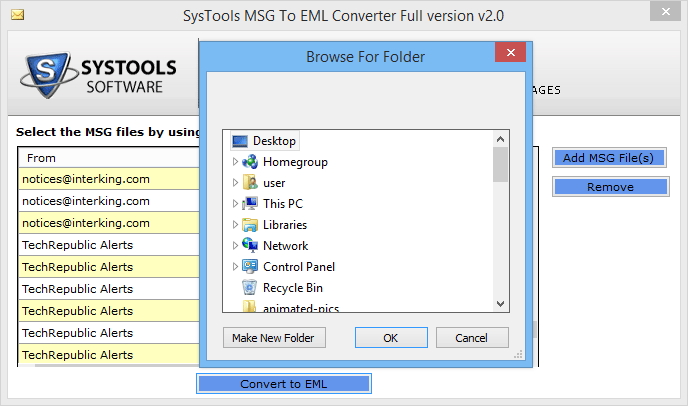
Task: Select Libraries label in tree
Action: (285, 225)
